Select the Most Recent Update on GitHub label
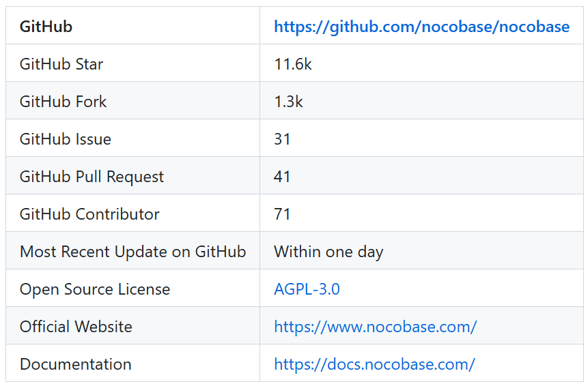The height and width of the screenshot is (384, 588). [132, 252]
